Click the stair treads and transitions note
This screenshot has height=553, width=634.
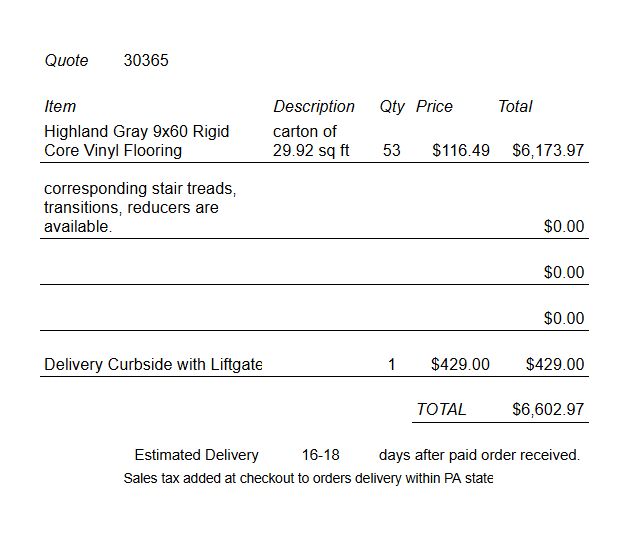point(140,208)
